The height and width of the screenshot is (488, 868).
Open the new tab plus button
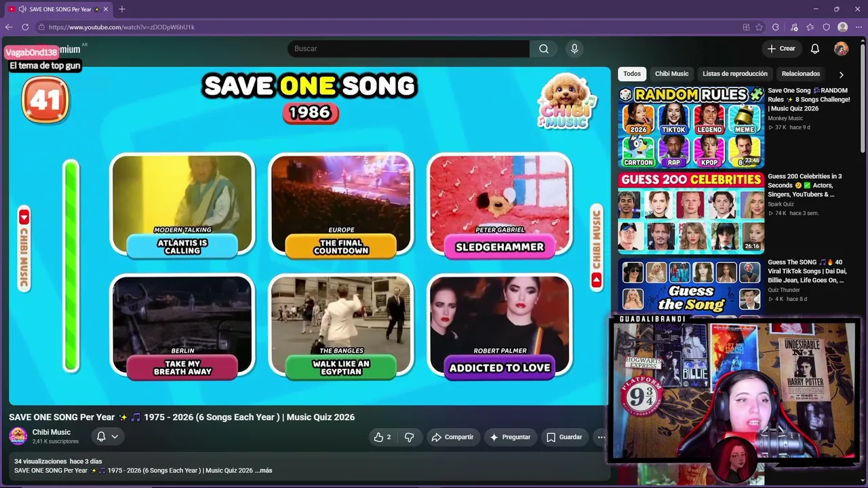(x=122, y=9)
